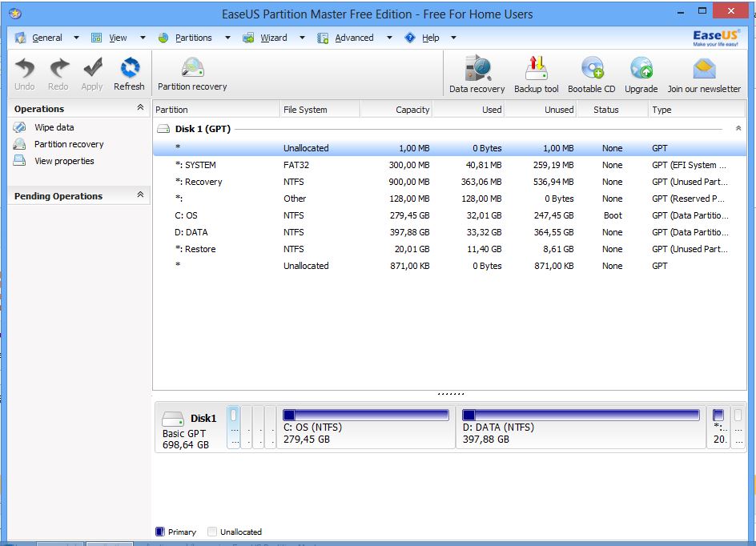The height and width of the screenshot is (546, 756).
Task: Click the Upgrade icon
Action: click(x=641, y=68)
